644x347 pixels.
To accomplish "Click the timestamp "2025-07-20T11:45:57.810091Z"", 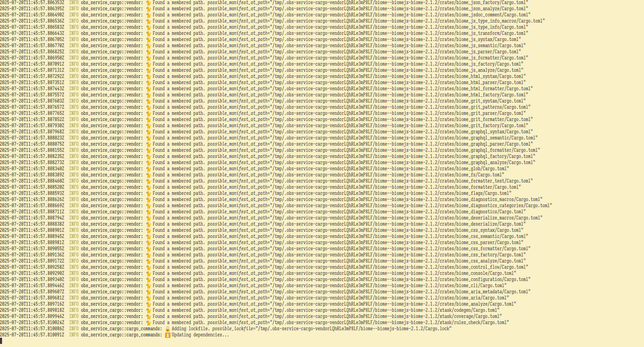I will (32, 335).
